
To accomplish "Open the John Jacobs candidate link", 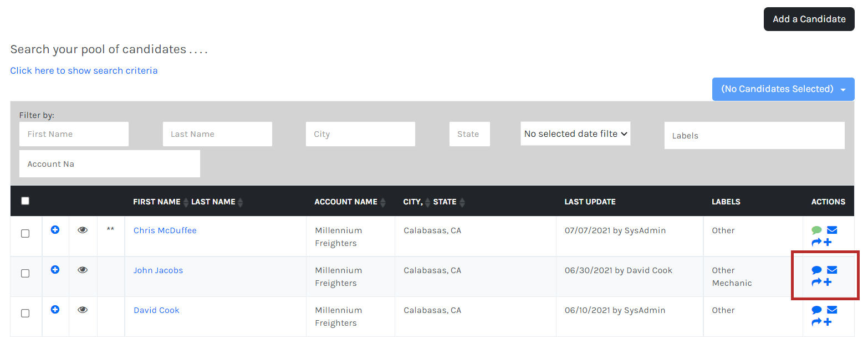I will click(x=158, y=270).
